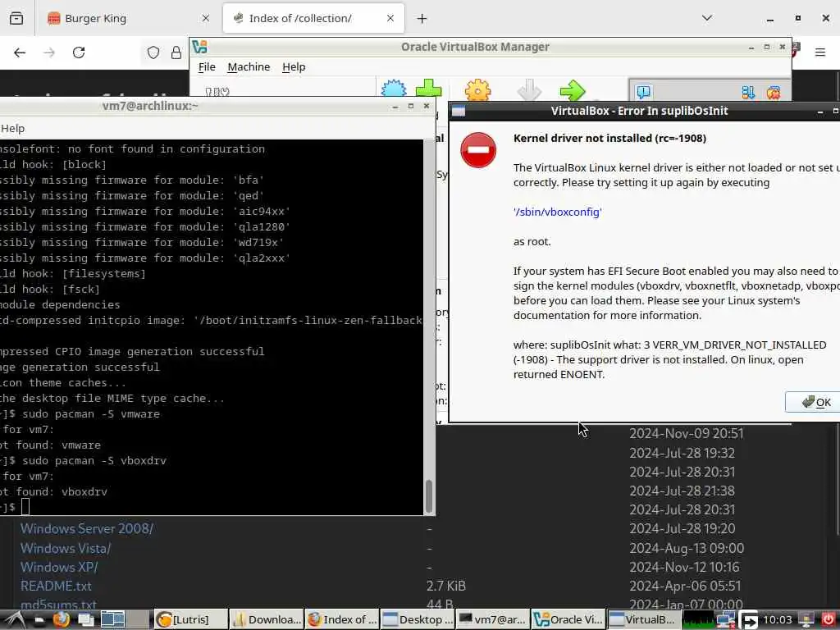840x630 pixels.
Task: Open a new Firefox tab with plus
Action: coord(422,19)
